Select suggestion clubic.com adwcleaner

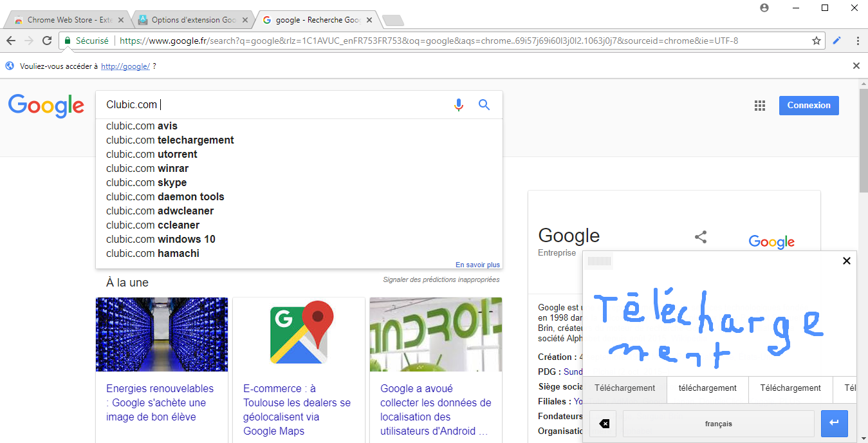point(299,211)
